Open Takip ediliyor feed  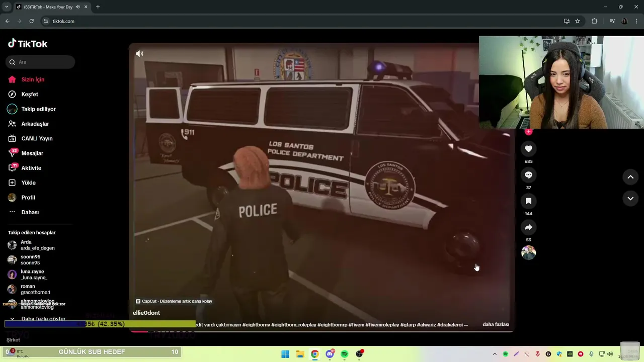pyautogui.click(x=38, y=109)
